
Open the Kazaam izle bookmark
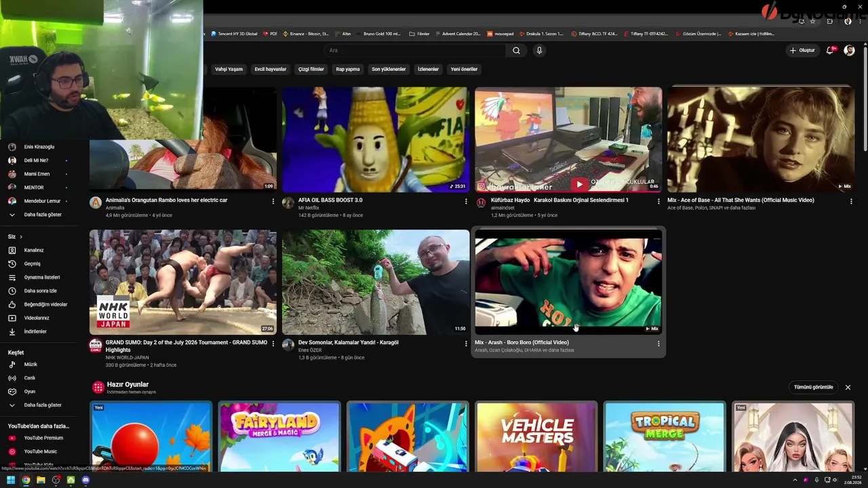point(751,33)
